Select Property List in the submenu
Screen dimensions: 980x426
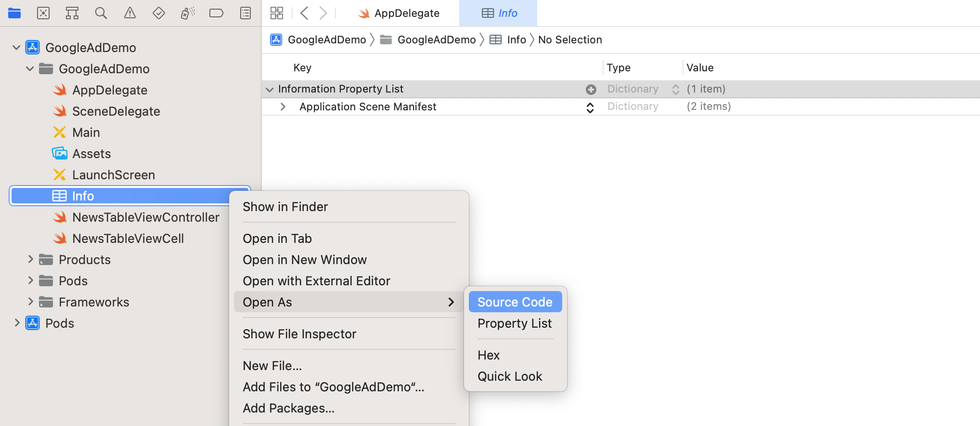[515, 323]
